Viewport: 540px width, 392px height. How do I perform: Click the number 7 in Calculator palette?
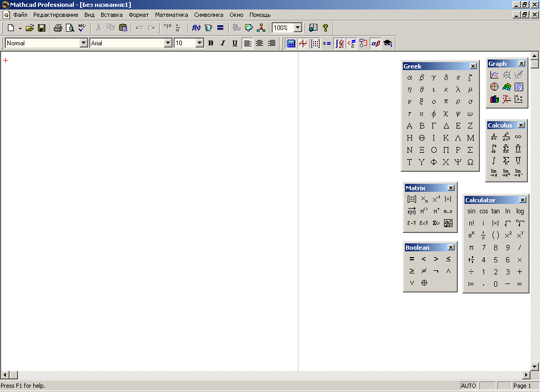tap(484, 248)
